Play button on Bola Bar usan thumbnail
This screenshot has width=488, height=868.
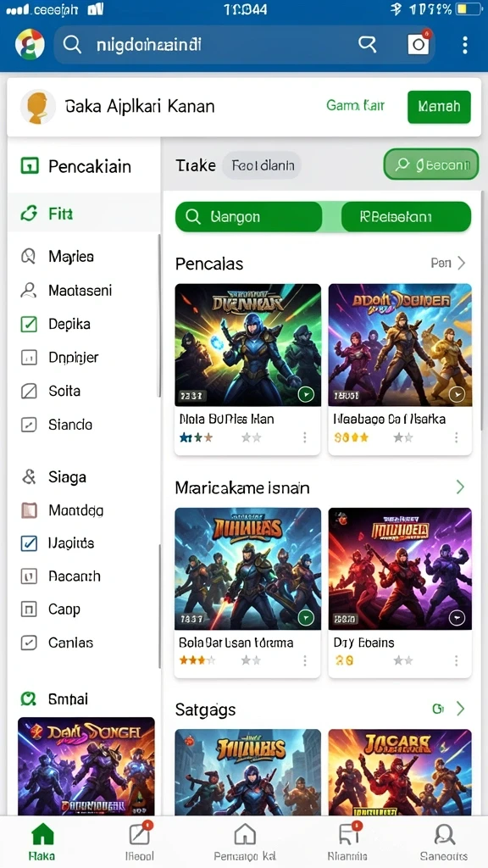click(x=305, y=618)
